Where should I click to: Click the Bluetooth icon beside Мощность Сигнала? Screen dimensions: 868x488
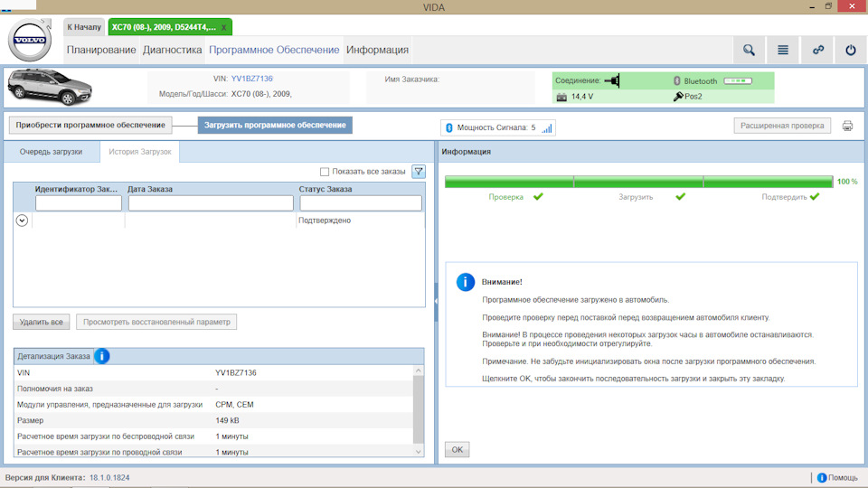point(449,127)
